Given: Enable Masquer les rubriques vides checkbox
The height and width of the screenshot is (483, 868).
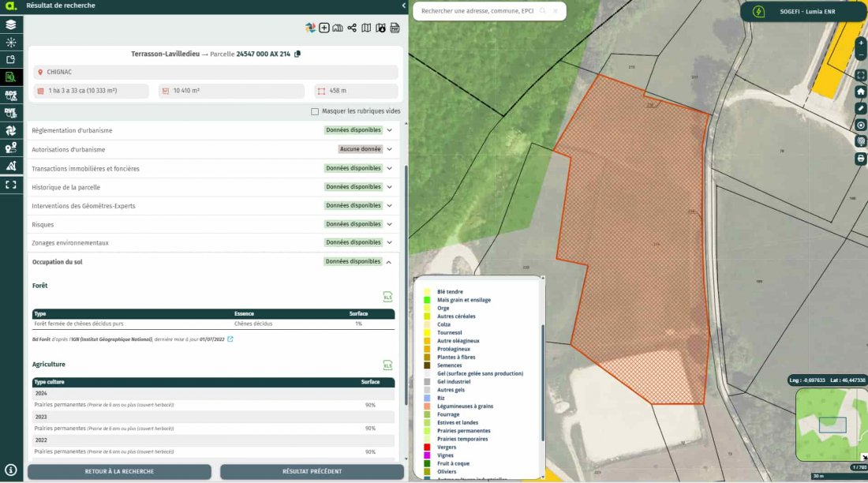Looking at the screenshot, I should (315, 111).
